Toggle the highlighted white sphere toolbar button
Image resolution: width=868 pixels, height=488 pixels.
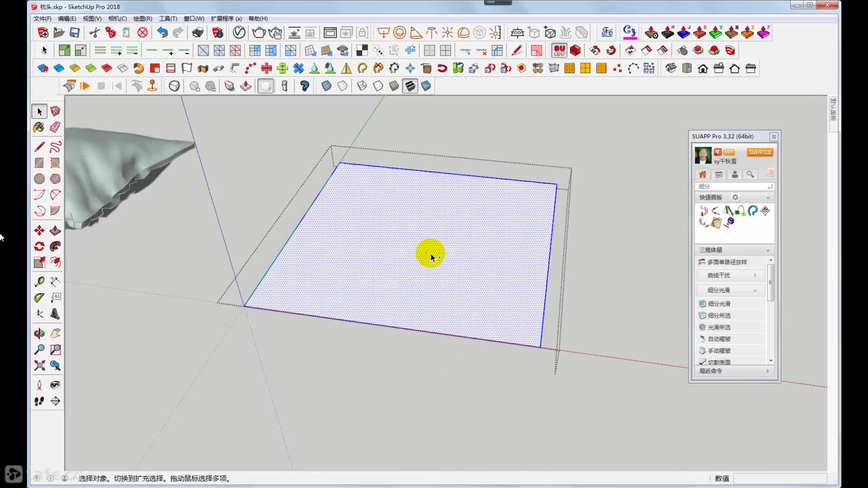265,86
